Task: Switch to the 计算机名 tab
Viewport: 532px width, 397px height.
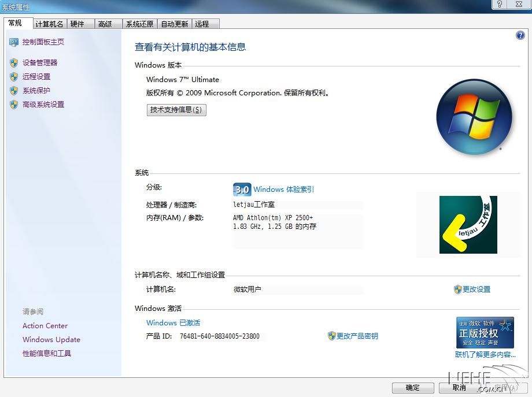Action: (49, 24)
